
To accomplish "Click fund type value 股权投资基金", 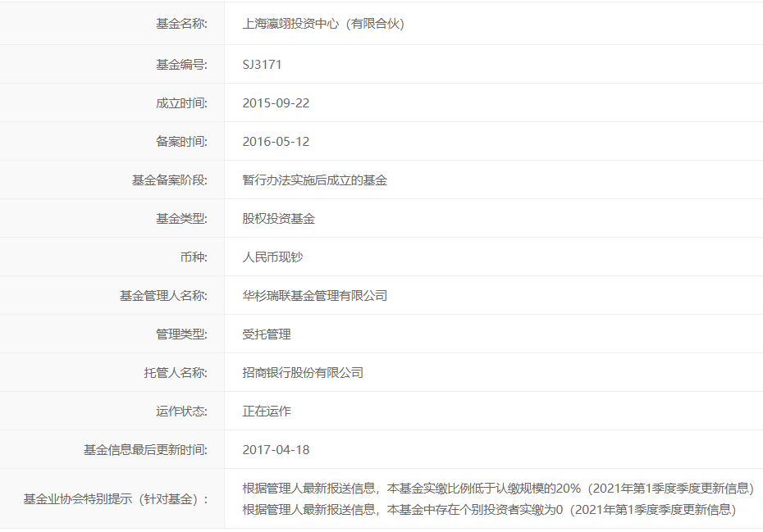I will (x=278, y=219).
